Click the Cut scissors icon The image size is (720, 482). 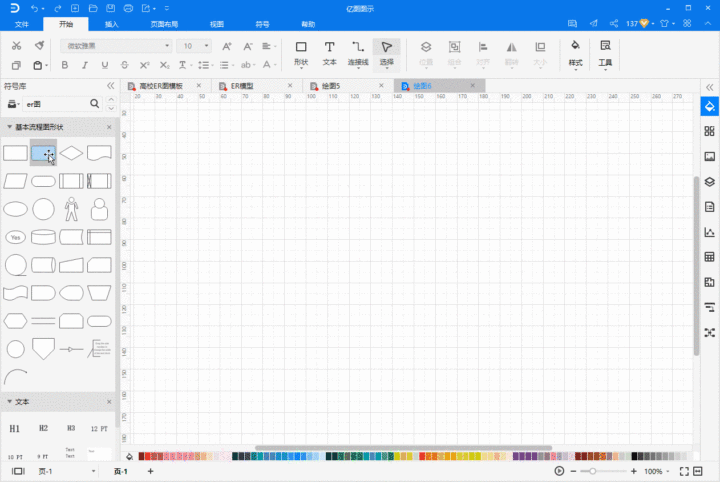coord(17,45)
